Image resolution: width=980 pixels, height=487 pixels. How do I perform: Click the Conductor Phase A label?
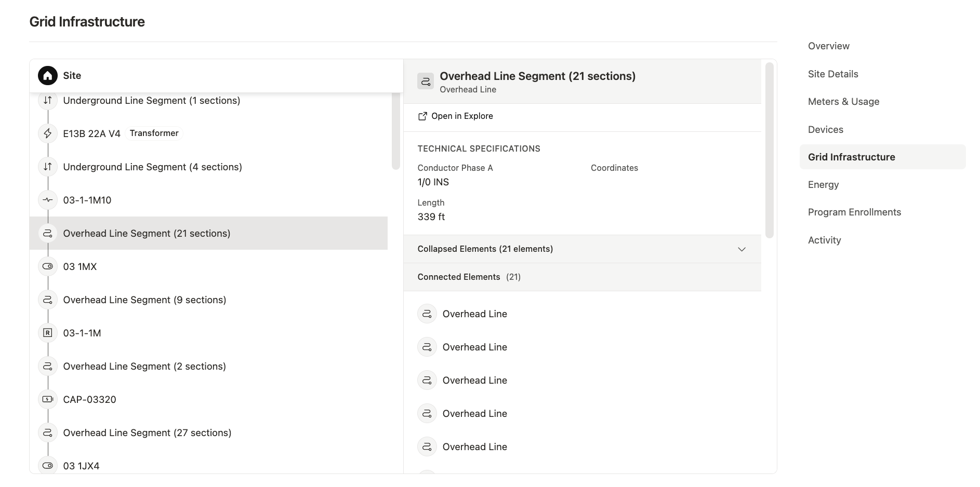[x=455, y=168]
